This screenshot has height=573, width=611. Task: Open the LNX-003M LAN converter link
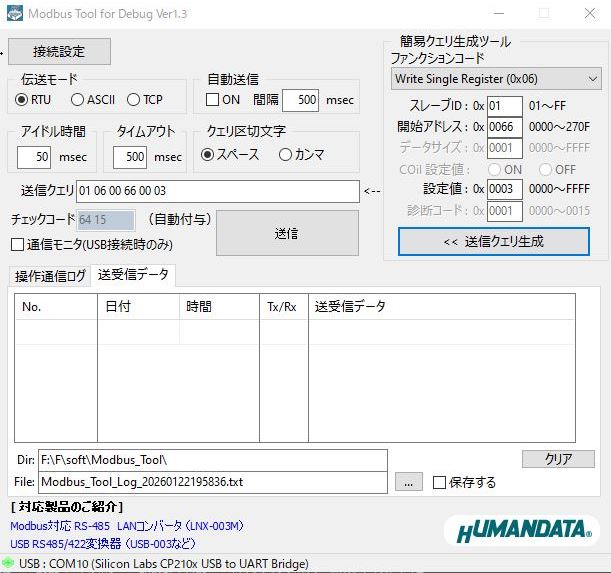point(127,526)
